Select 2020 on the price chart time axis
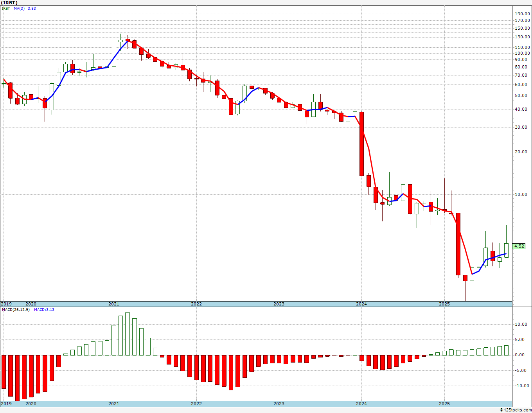532x413 pixels. [31, 304]
